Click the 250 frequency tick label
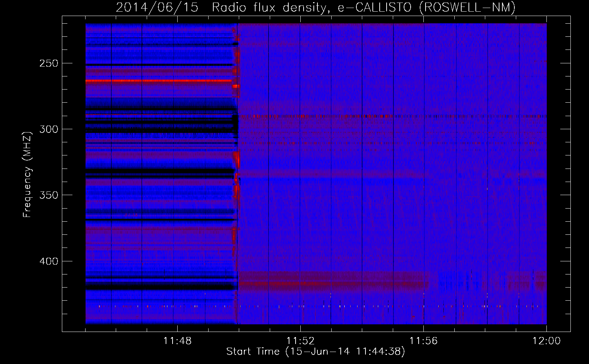 tap(49, 63)
